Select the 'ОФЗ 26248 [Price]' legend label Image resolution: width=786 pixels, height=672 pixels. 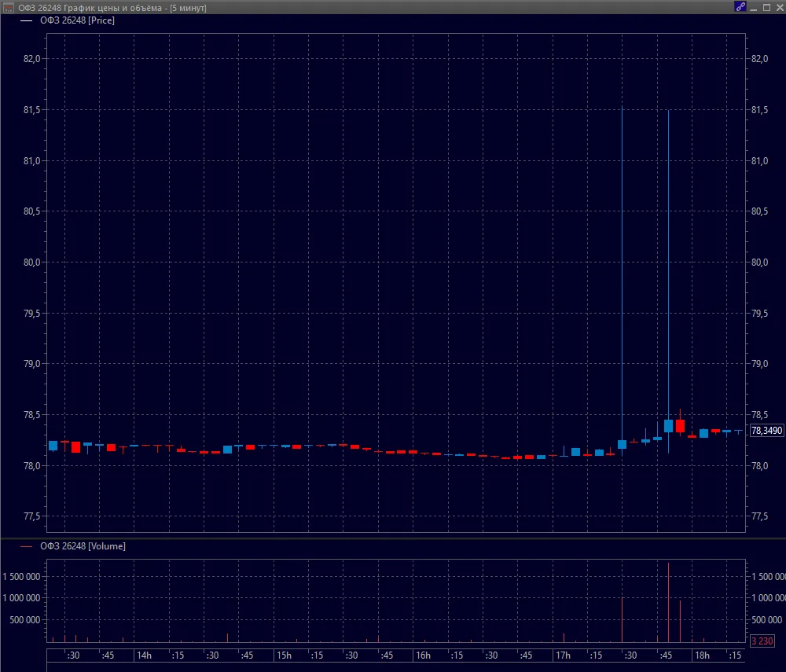pyautogui.click(x=77, y=20)
